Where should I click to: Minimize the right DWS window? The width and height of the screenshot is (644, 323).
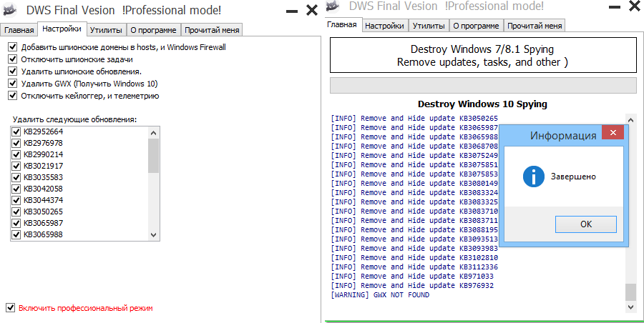(x=615, y=7)
